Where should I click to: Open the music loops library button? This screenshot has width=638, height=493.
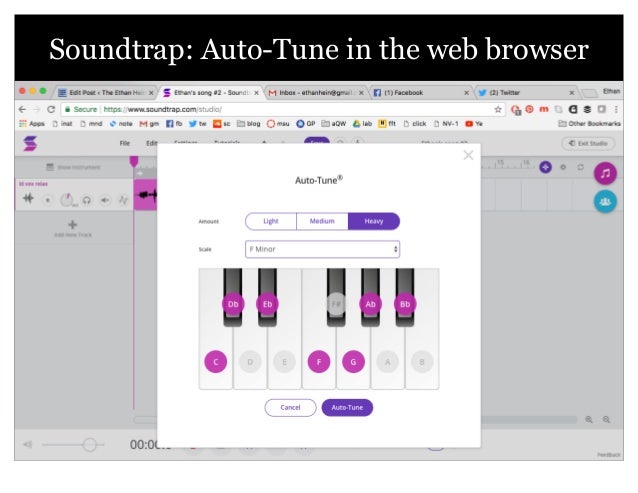pyautogui.click(x=604, y=173)
